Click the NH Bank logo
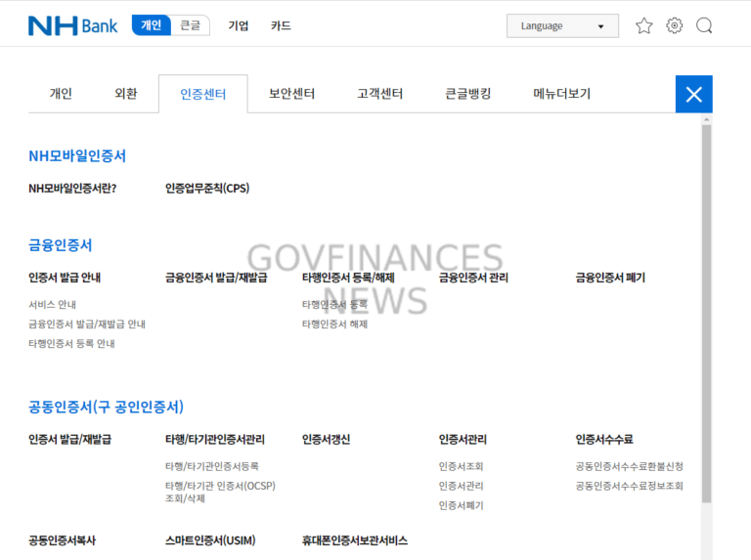Viewport: 751px width, 560px height. click(x=72, y=25)
